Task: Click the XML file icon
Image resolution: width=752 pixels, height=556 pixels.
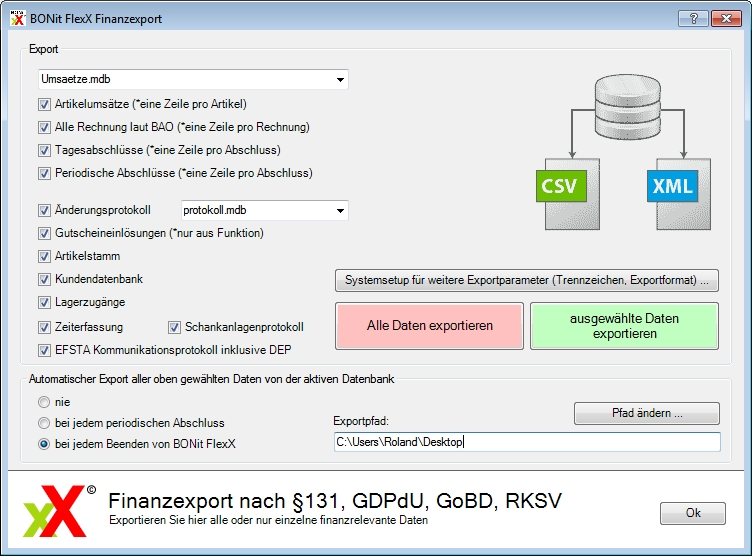Action: click(x=679, y=194)
